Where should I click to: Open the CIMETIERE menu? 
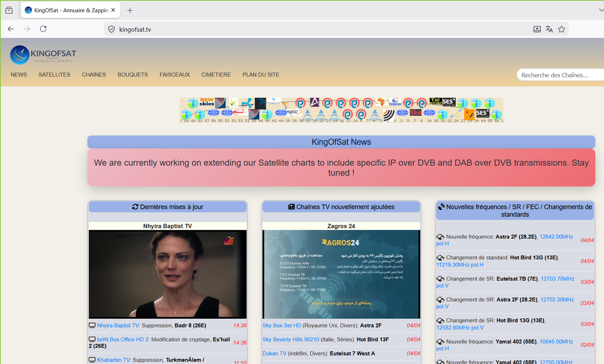point(216,74)
